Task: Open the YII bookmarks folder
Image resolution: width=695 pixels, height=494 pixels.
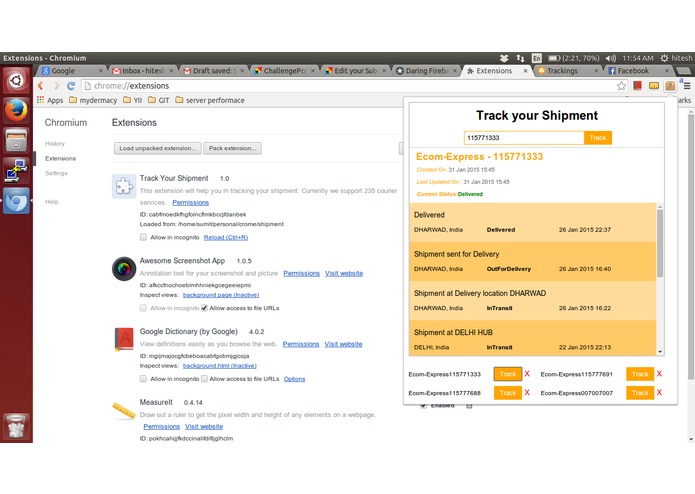Action: 133,100
